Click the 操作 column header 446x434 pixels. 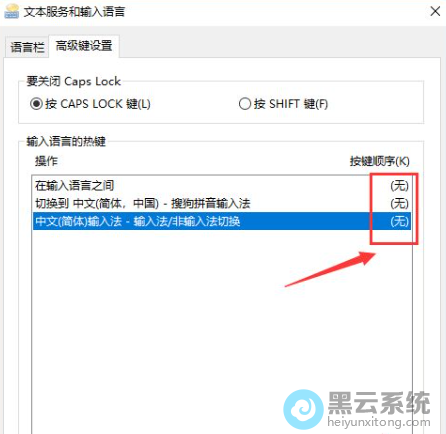tap(46, 161)
